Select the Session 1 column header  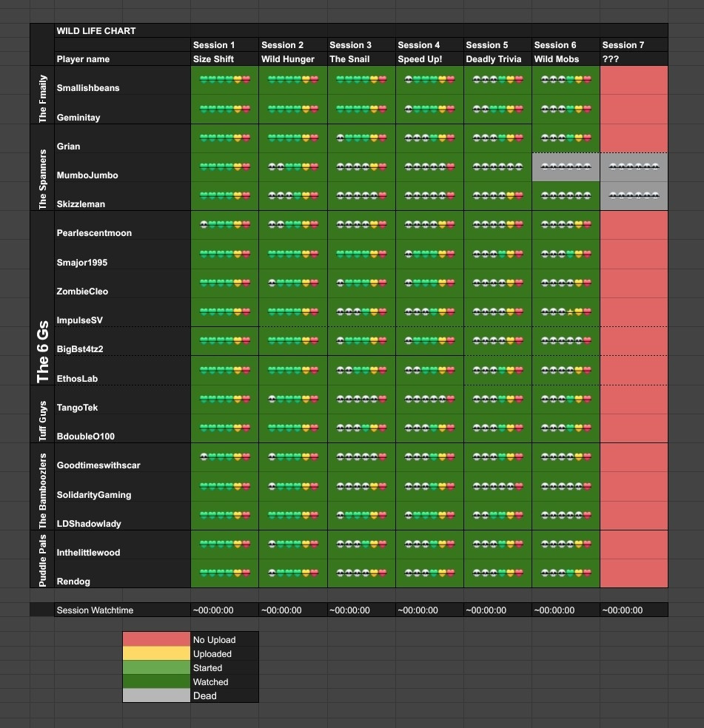[x=224, y=45]
